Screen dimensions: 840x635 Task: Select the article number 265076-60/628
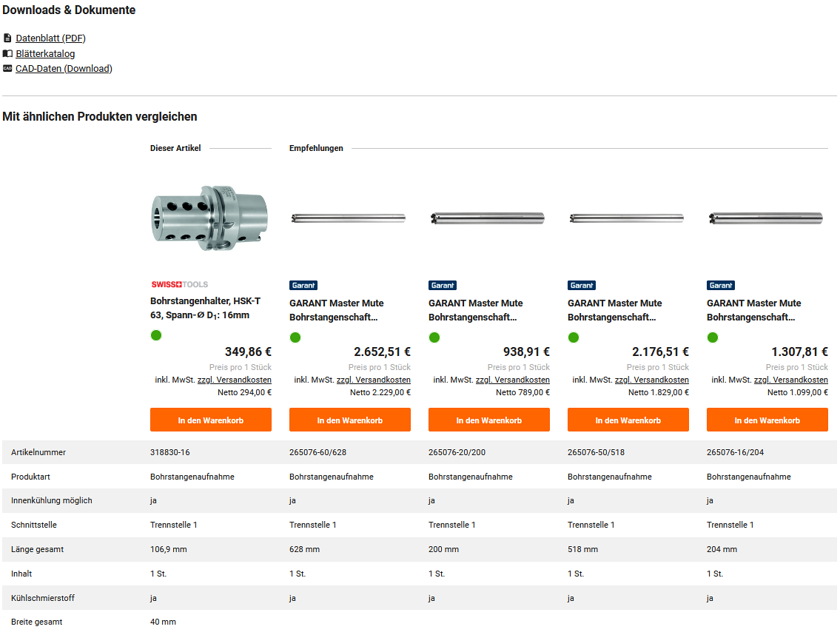[x=317, y=452]
